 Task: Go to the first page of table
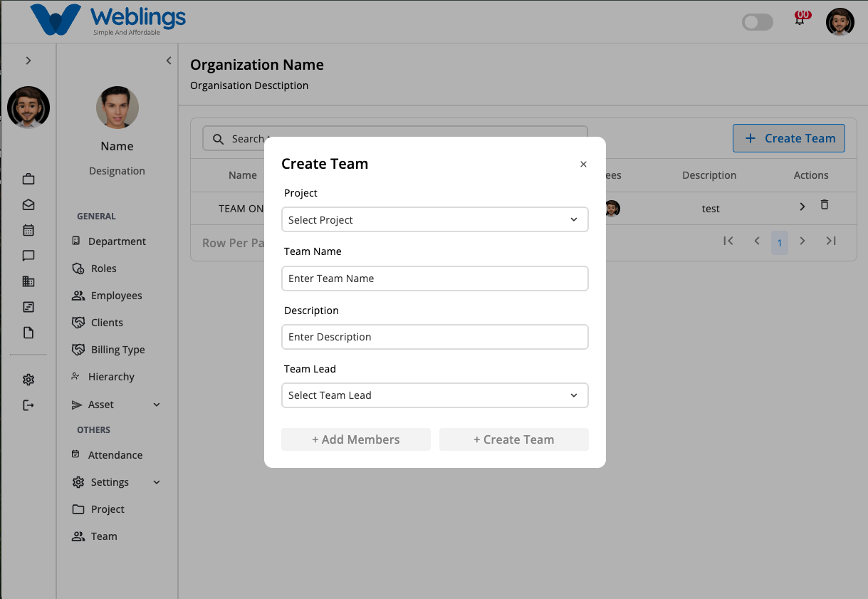coord(728,241)
